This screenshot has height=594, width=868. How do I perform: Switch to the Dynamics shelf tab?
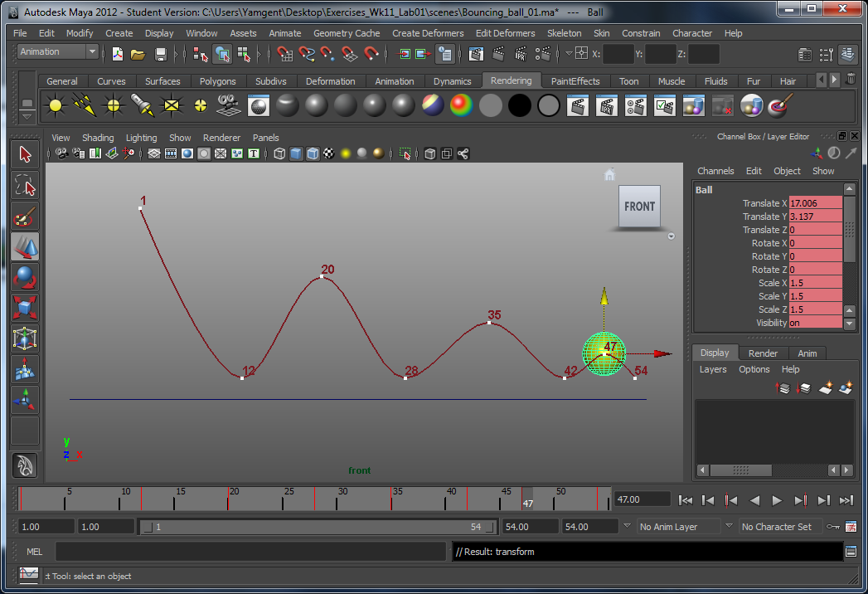[453, 81]
